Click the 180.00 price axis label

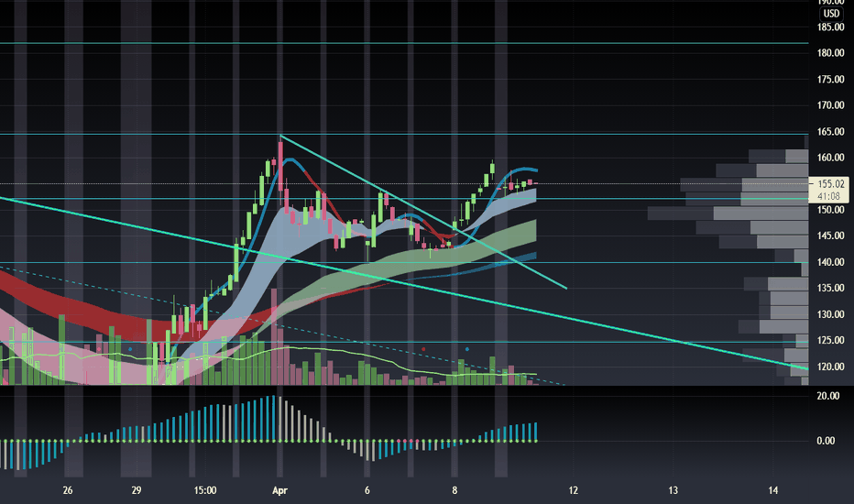[830, 53]
